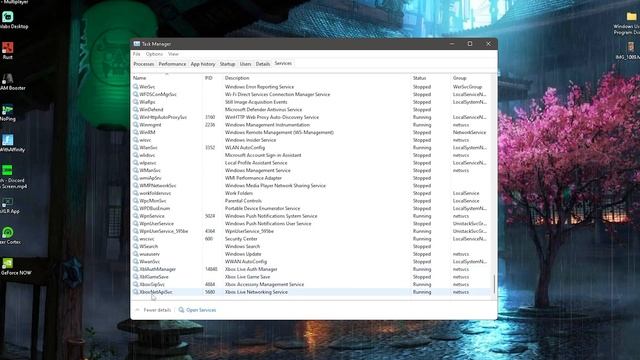Screen dimensions: 640x360
Task: Select the Rust desktop shortcut
Action: [8, 51]
